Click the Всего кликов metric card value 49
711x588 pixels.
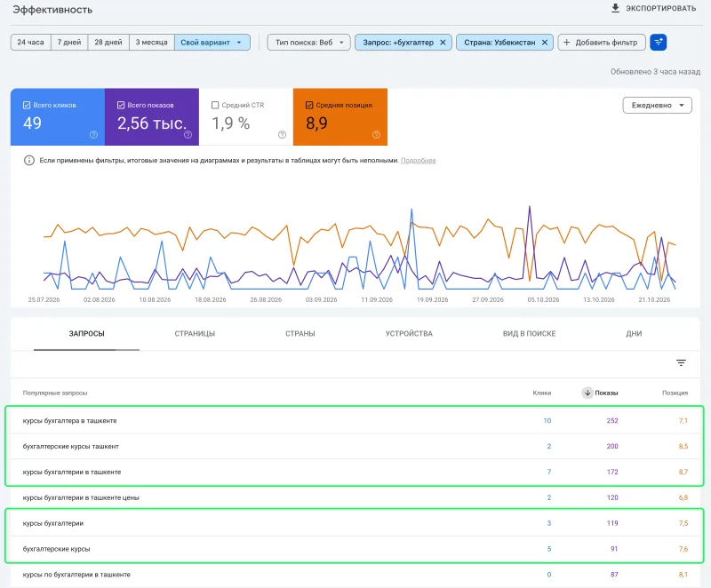pos(32,123)
